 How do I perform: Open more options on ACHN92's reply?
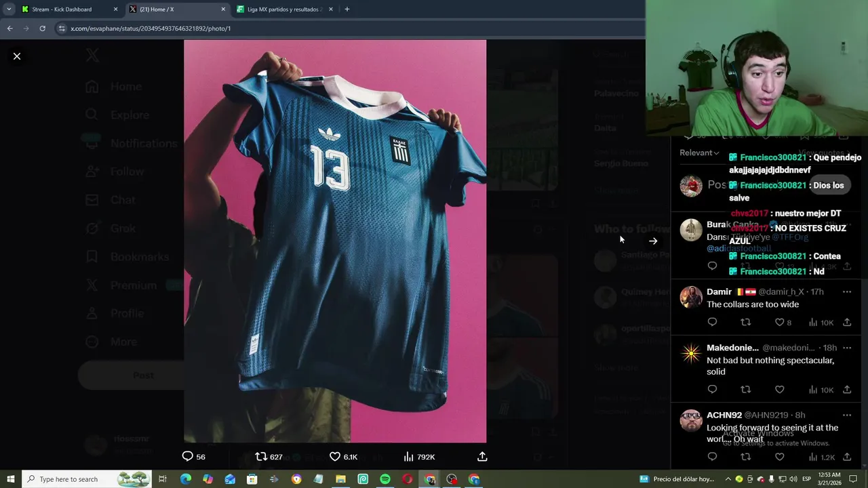[x=847, y=415]
